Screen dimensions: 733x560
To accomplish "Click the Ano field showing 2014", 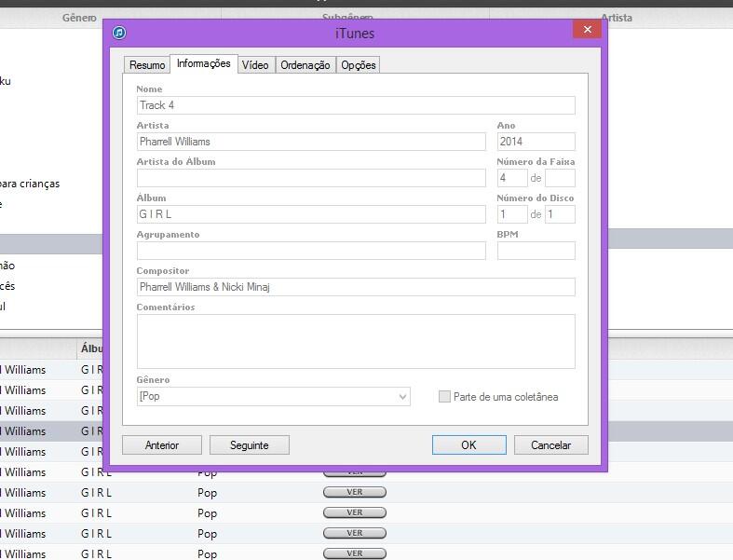I will coord(536,142).
